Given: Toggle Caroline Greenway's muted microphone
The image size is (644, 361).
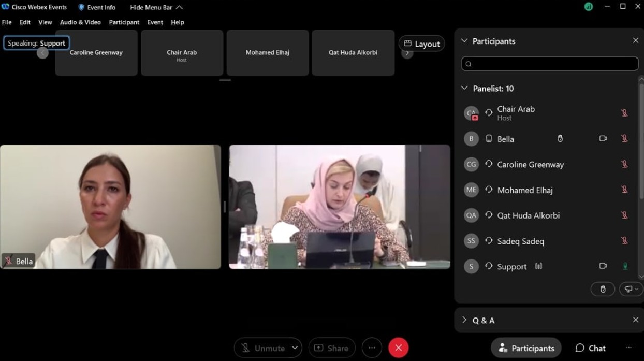Looking at the screenshot, I should [x=625, y=164].
